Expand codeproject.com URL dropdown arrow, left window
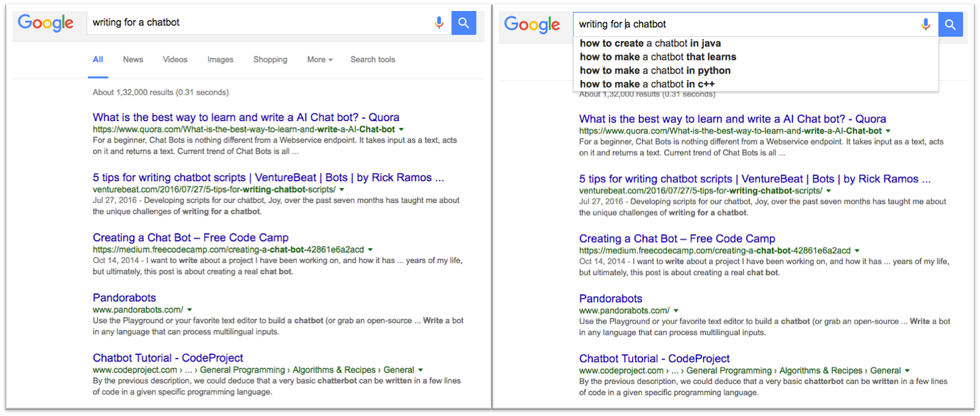This screenshot has height=416, width=980. (x=420, y=370)
